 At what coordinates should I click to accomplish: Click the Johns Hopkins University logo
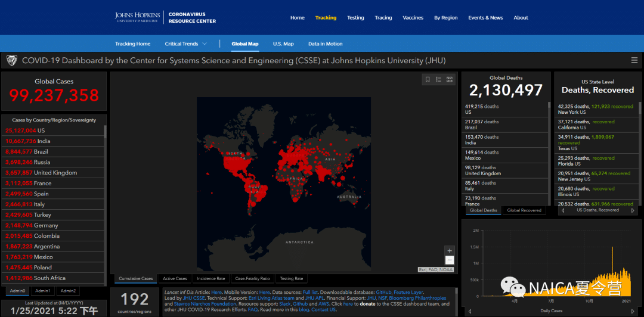click(x=137, y=17)
